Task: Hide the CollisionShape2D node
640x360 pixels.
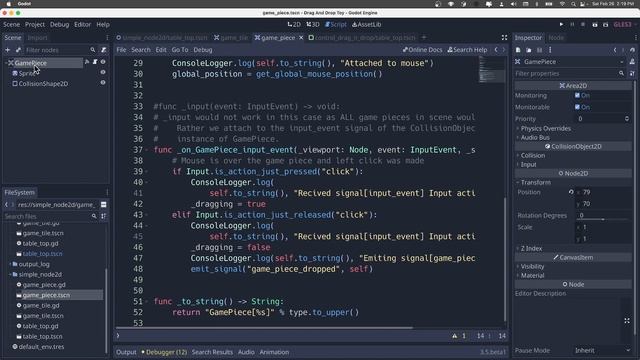Action: (x=103, y=82)
